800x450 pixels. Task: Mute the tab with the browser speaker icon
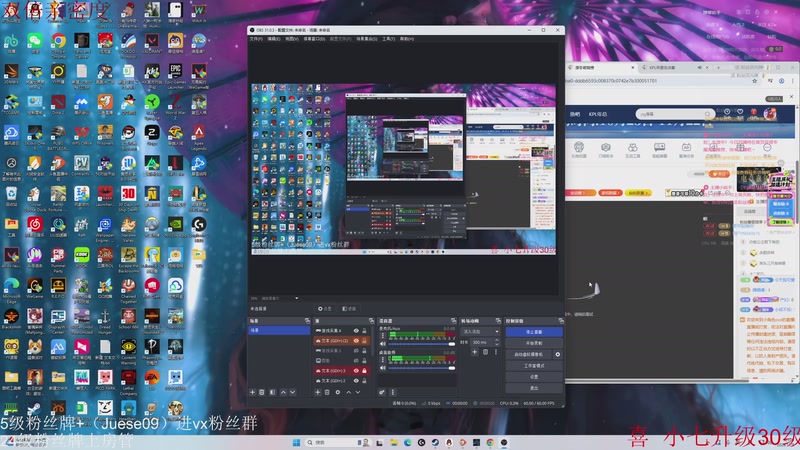click(699, 67)
